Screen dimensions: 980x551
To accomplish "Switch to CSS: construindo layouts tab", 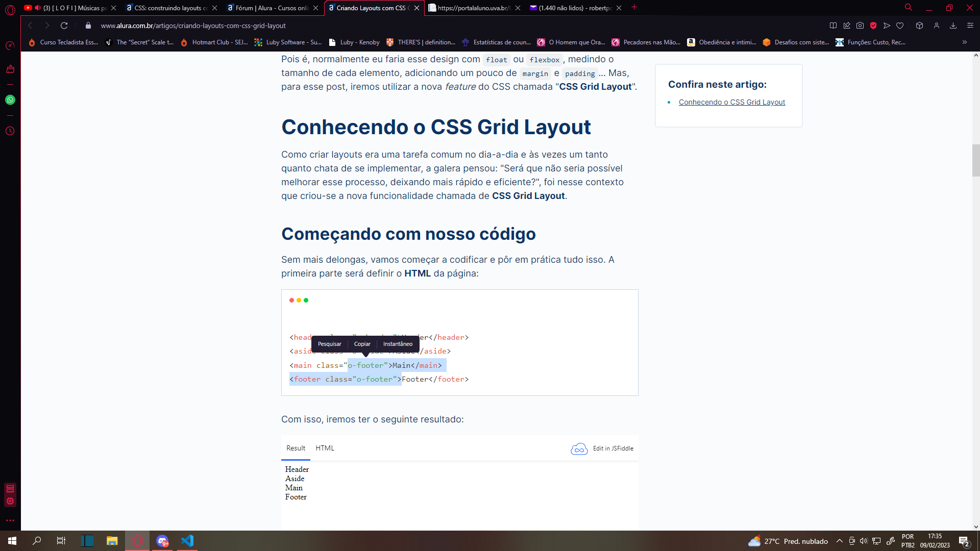I will 171,8.
